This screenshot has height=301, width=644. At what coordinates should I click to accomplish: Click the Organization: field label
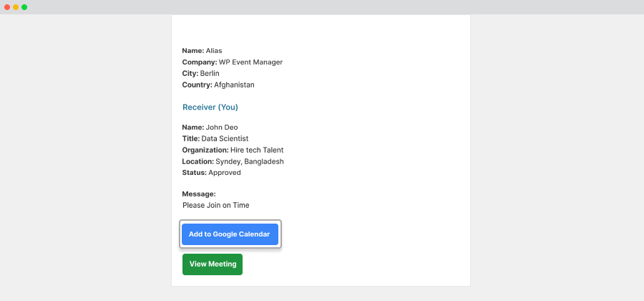tap(205, 150)
